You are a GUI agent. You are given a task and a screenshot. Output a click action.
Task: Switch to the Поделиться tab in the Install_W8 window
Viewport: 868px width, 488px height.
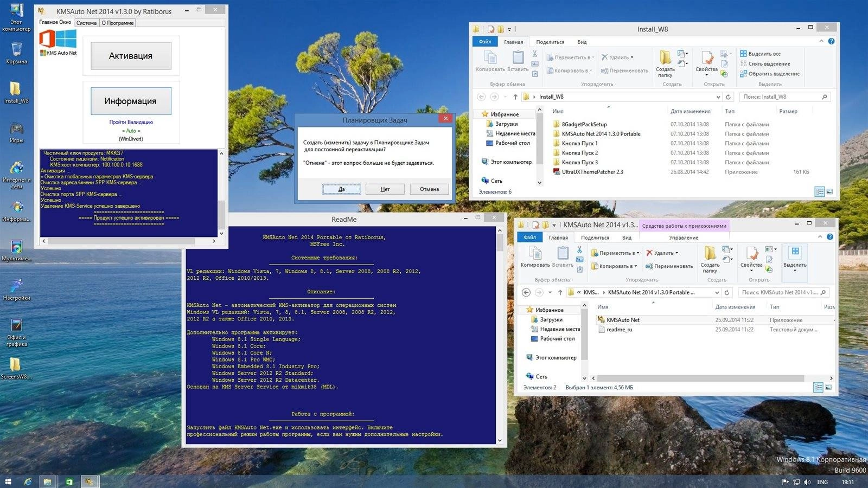click(550, 42)
